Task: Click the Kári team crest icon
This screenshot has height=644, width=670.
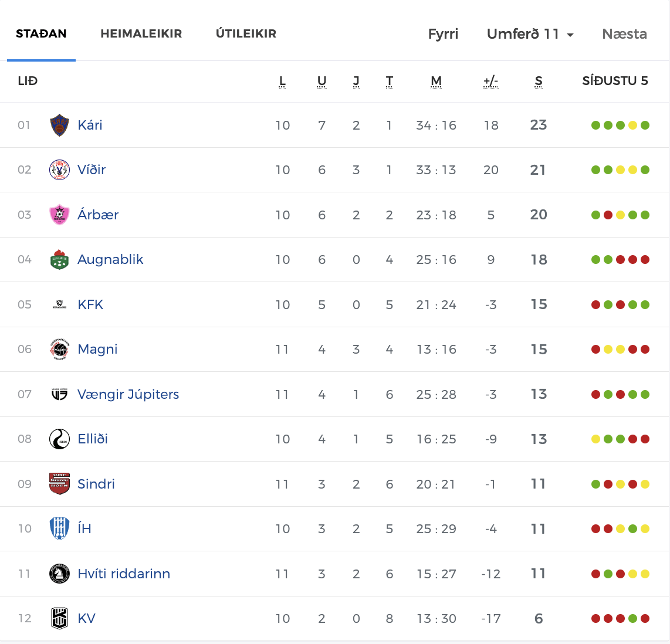Action: (x=59, y=125)
